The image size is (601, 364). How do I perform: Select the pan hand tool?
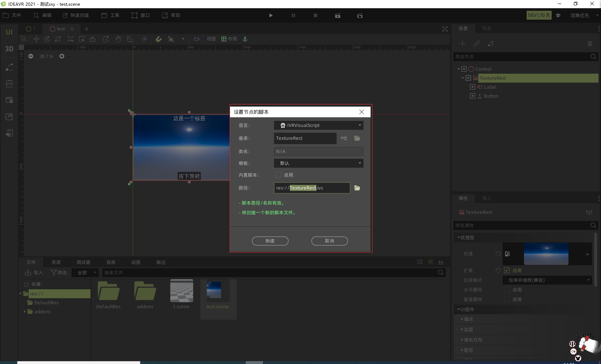(x=118, y=39)
